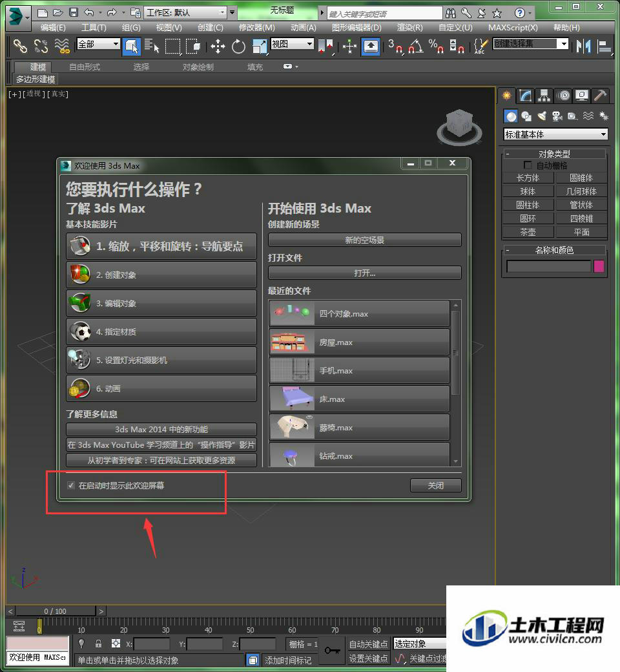Open the Create command panel tab
The width and height of the screenshot is (620, 672).
coord(506,96)
